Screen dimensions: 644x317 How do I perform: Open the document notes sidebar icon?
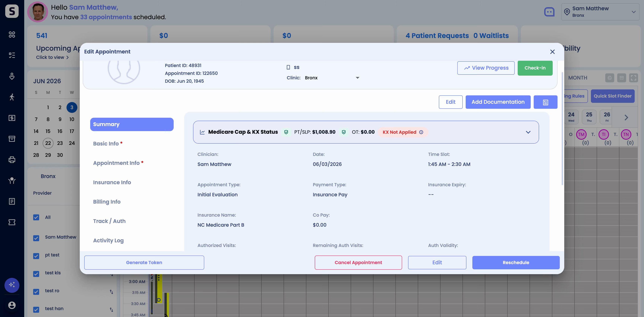[x=12, y=201]
